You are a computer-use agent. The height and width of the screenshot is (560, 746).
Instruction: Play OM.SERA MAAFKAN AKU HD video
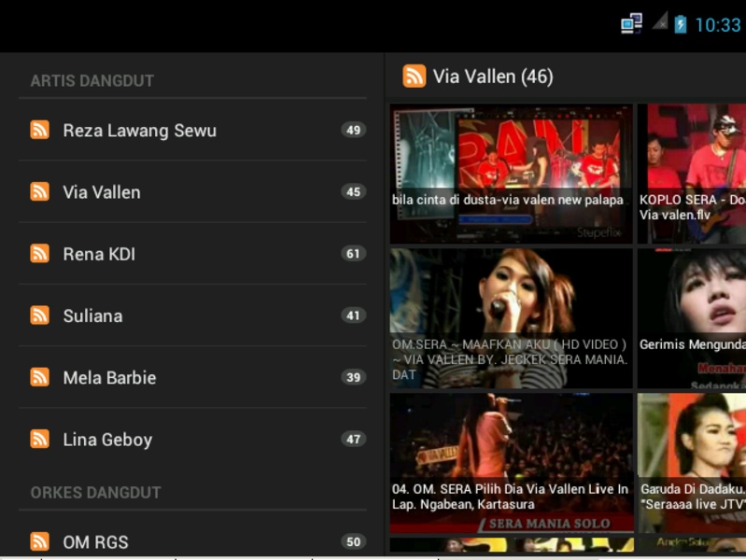[x=512, y=318]
